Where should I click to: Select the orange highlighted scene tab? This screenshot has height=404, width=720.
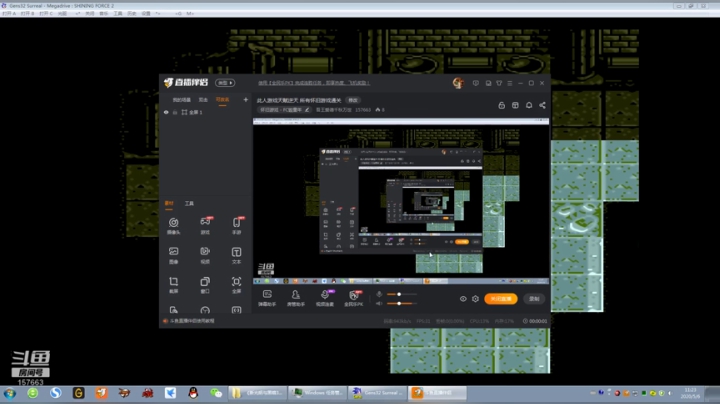point(222,100)
